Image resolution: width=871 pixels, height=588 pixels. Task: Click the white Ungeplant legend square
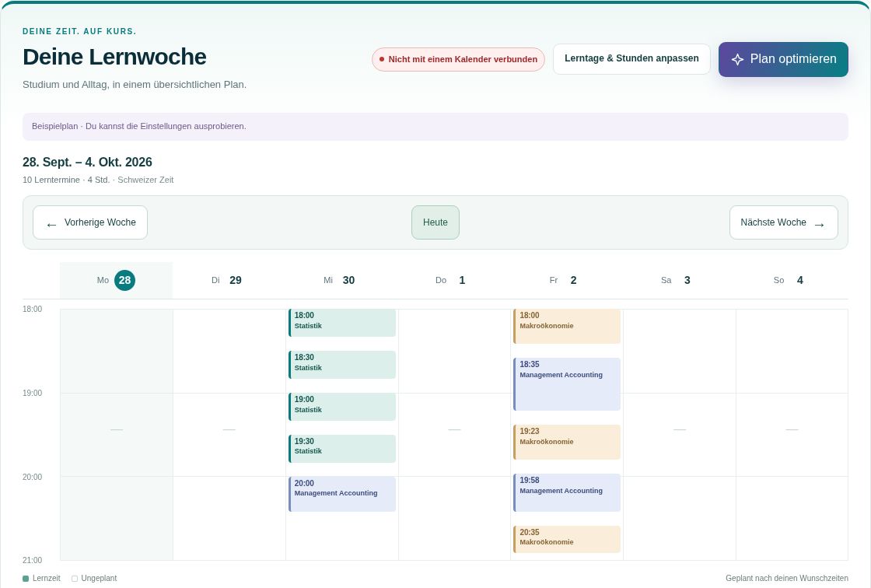tap(75, 579)
